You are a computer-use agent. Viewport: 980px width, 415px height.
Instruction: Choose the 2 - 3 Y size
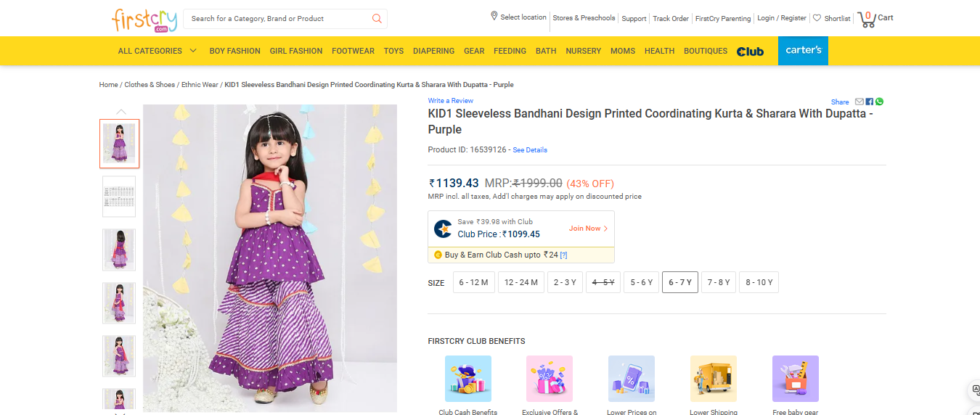[565, 282]
